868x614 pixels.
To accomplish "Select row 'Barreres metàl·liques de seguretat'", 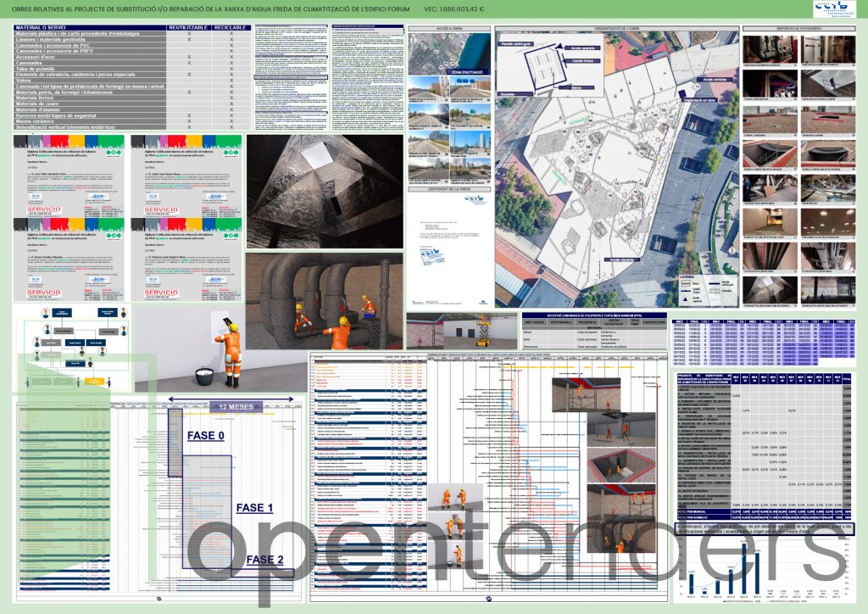I will coord(131,115).
